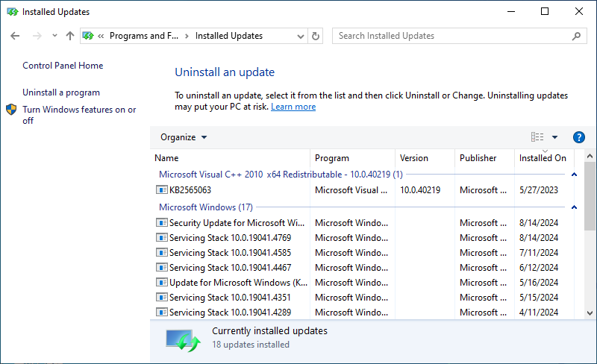
Task: Open the Organize menu
Action: [x=184, y=137]
